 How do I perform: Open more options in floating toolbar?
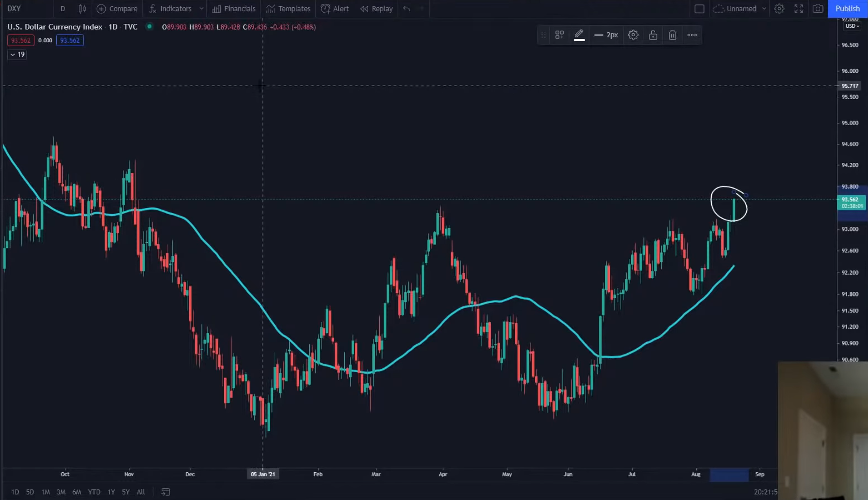(x=692, y=35)
